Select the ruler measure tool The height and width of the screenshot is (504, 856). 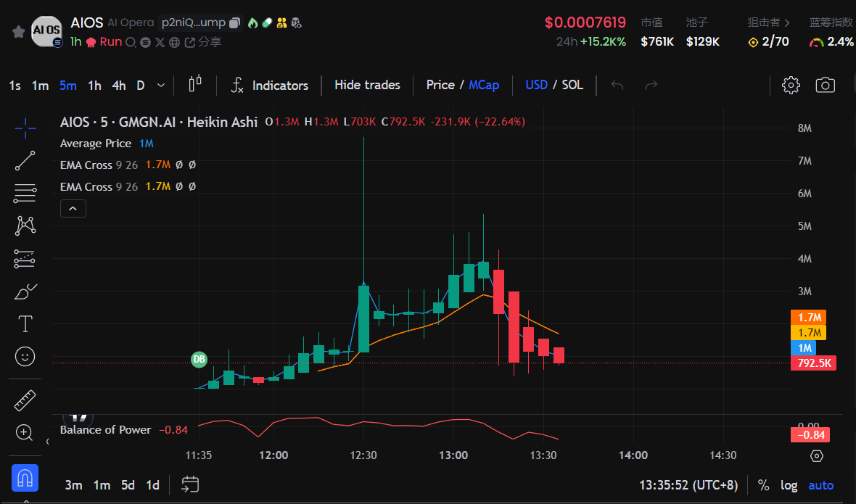click(25, 400)
